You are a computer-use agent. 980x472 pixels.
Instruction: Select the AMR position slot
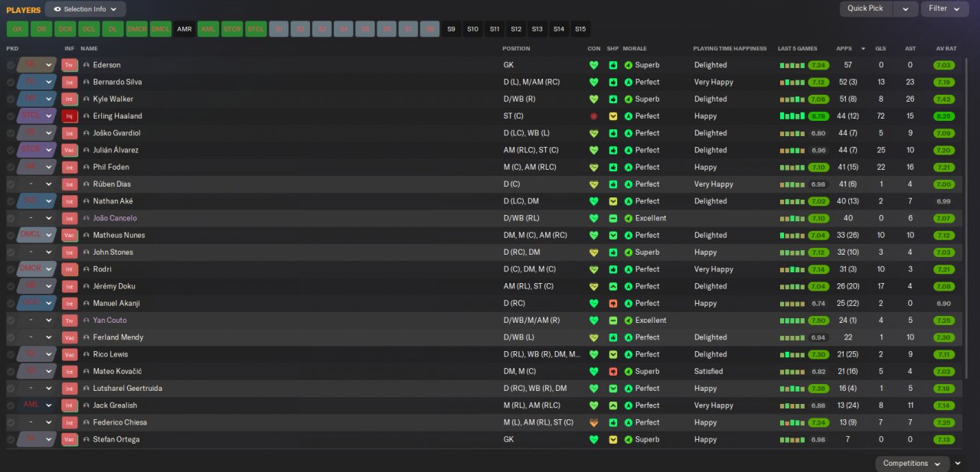pos(185,29)
